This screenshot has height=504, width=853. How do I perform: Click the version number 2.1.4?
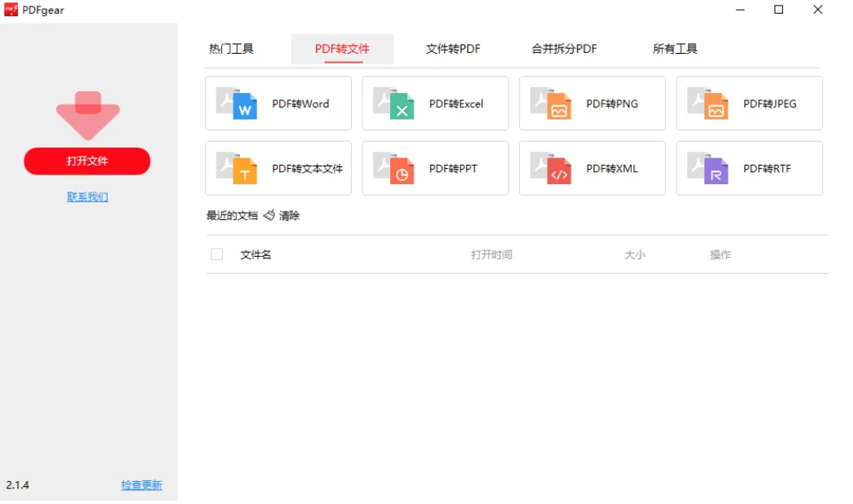tap(17, 485)
